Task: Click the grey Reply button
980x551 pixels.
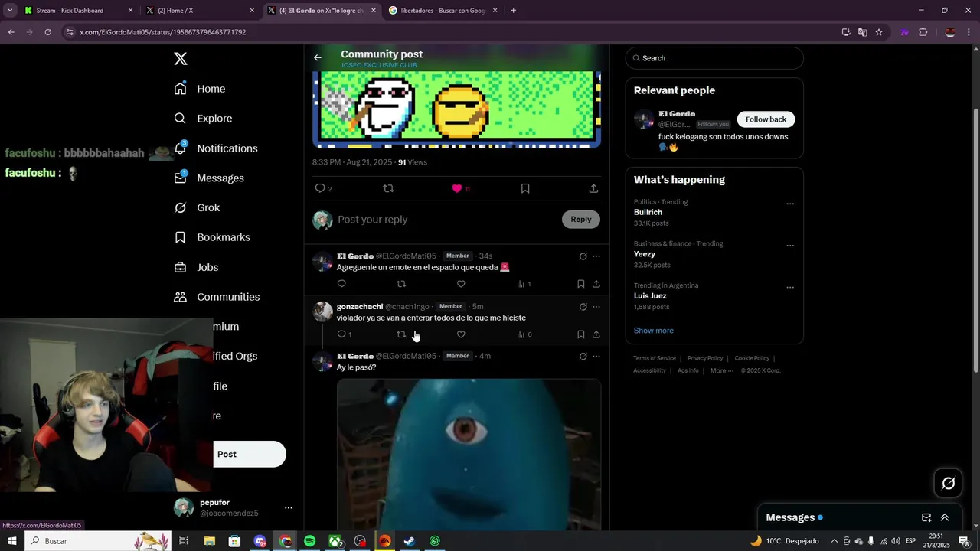Action: [581, 220]
